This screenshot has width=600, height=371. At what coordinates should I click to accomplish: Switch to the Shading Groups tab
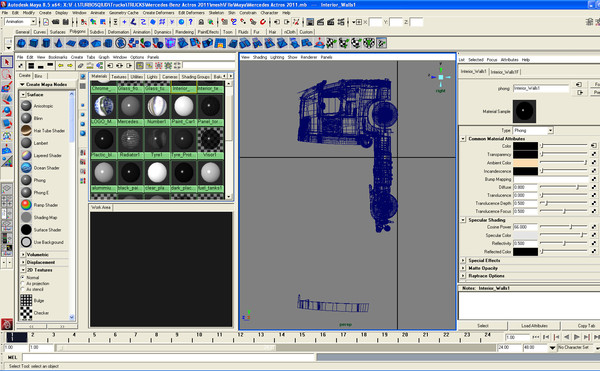[195, 77]
